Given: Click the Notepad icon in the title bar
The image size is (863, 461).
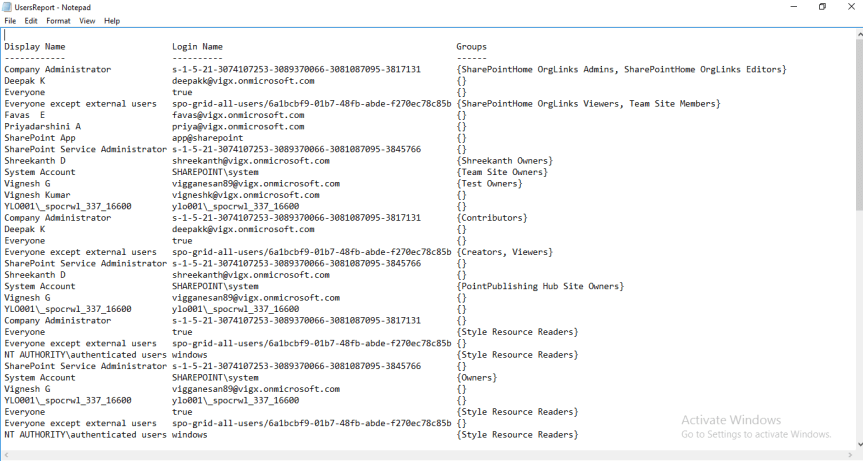Looking at the screenshot, I should pos(7,6).
